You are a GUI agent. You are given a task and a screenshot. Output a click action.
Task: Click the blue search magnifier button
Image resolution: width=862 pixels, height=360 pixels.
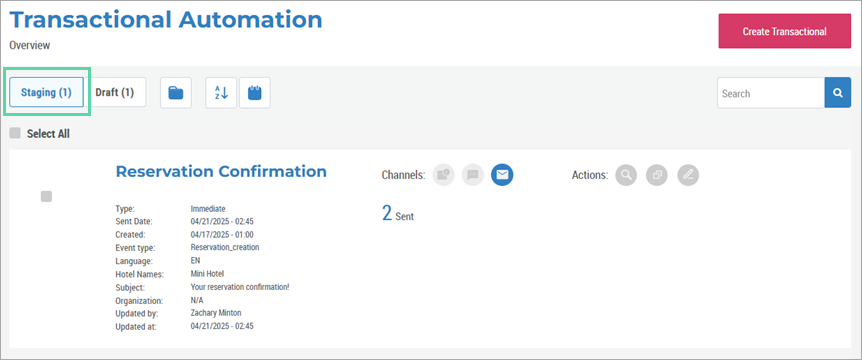tap(838, 93)
